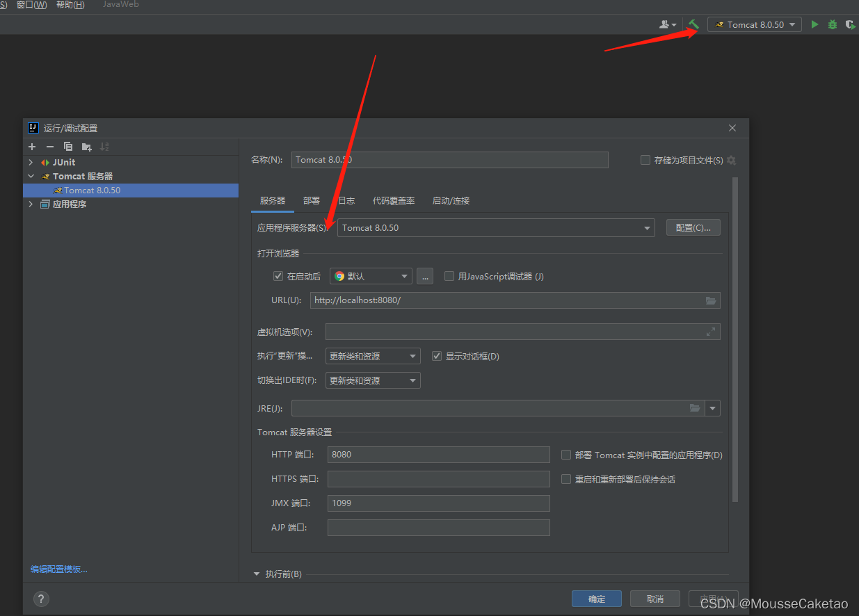Open the 切换出IDE时 dropdown

373,380
